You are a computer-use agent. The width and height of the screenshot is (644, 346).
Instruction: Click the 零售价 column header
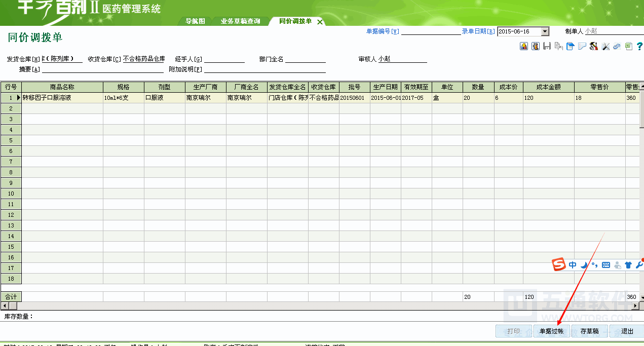[x=600, y=87]
